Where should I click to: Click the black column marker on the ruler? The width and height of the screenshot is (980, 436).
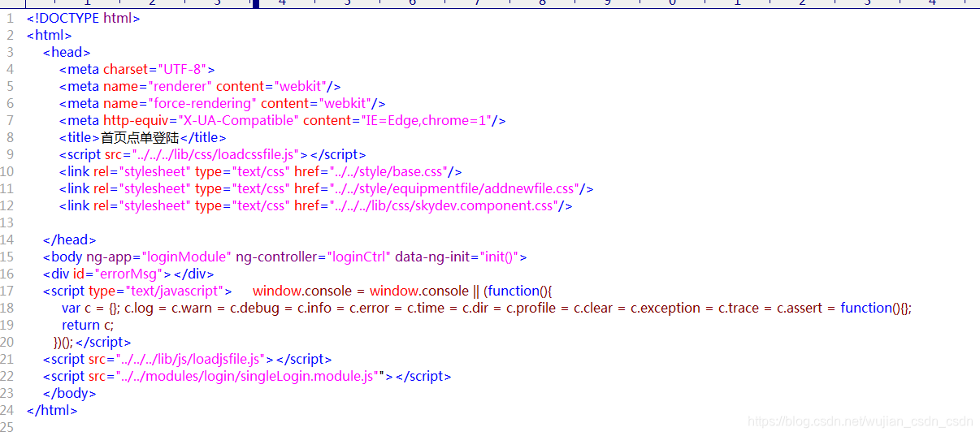click(256, 3)
